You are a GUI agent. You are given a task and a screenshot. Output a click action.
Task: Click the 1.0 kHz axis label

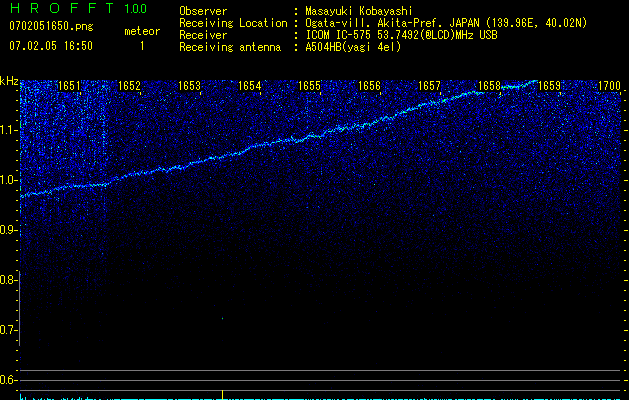click(x=9, y=180)
